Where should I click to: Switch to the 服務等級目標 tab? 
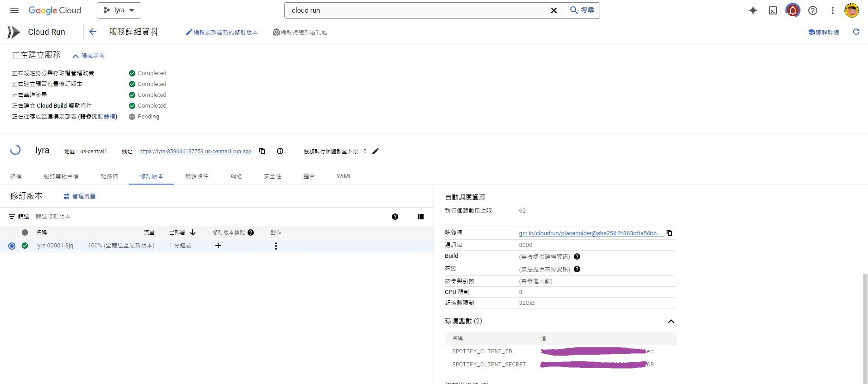(61, 176)
